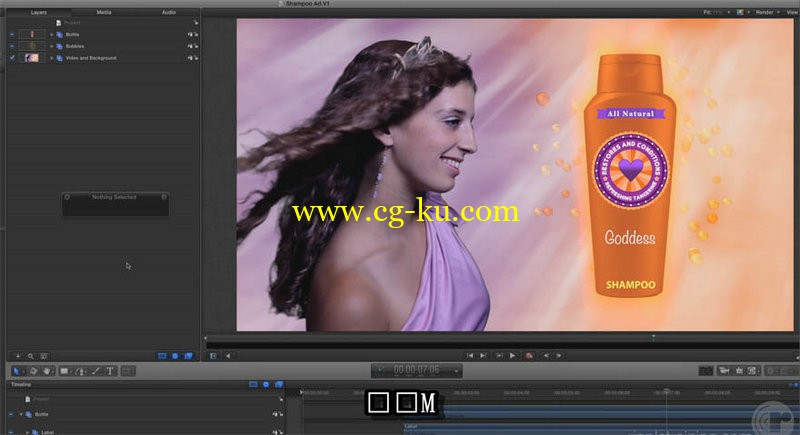Enable the Bottle group checkbox in Layers
Viewport: 800px width, 435px height.
12,34
